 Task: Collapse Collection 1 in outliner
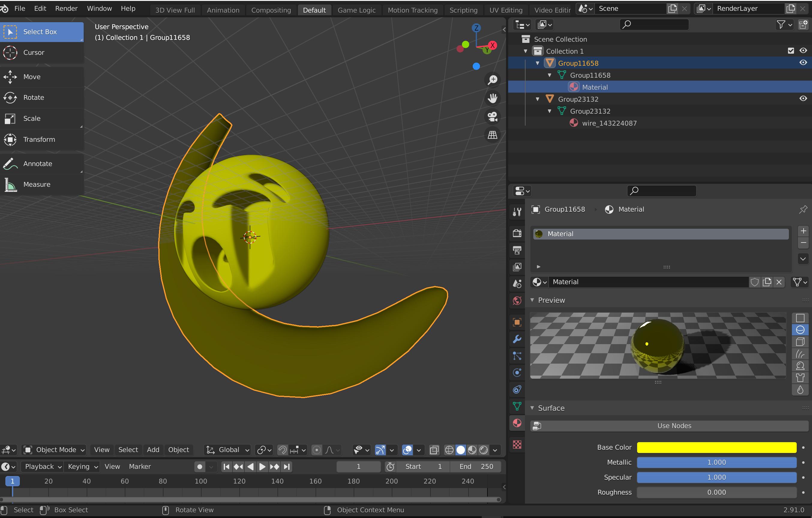(525, 51)
